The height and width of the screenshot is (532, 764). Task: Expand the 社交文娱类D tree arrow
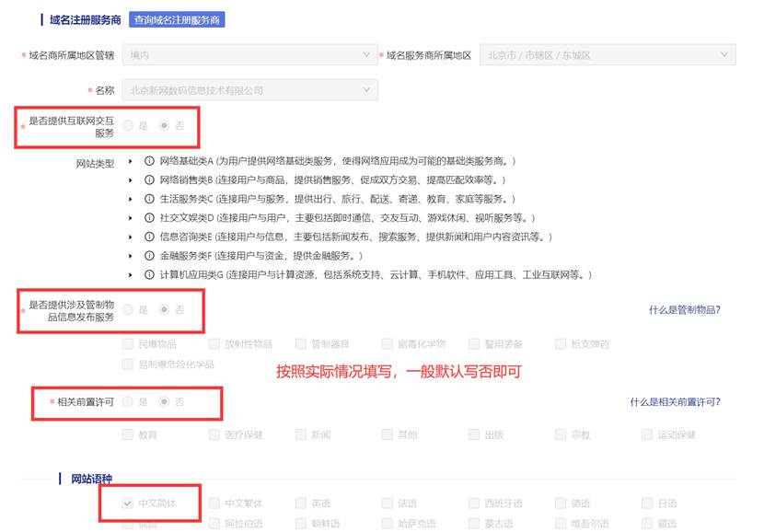130,218
